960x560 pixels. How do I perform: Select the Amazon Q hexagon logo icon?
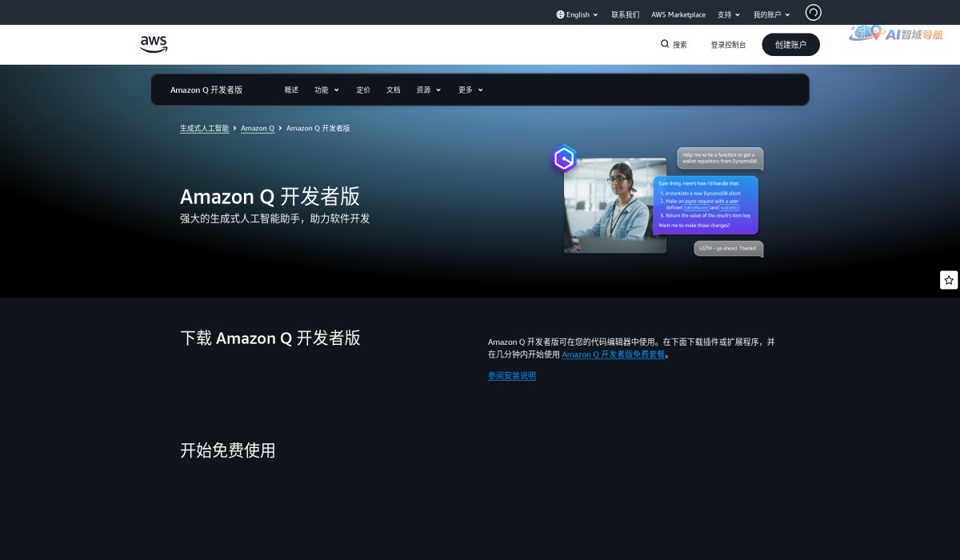click(564, 158)
